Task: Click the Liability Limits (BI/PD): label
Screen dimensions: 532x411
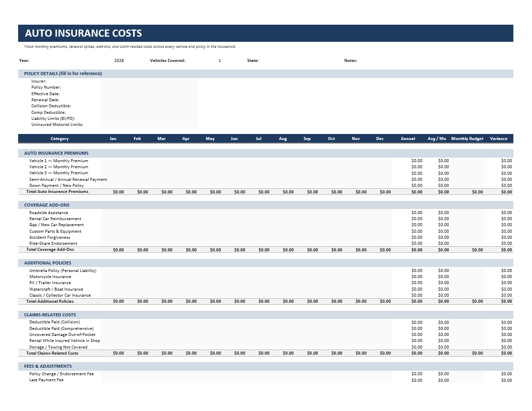Action: [53, 118]
